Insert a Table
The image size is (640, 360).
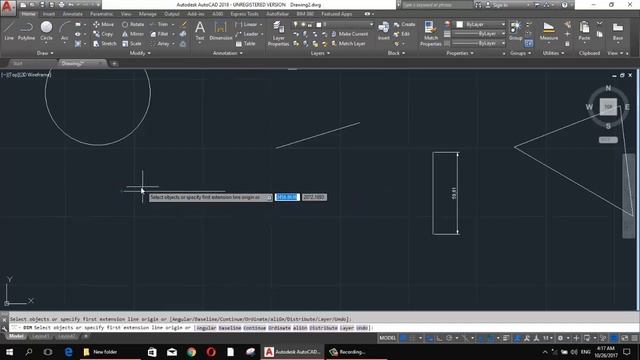(x=245, y=44)
